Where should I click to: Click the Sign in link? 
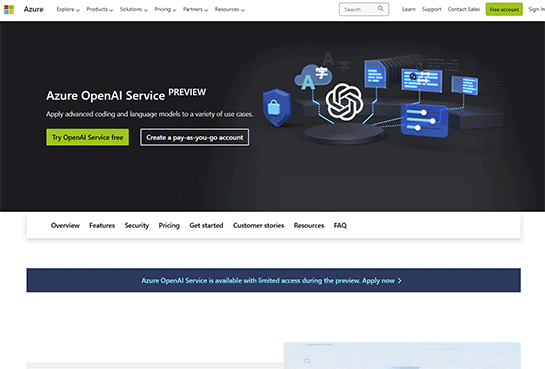click(x=537, y=9)
